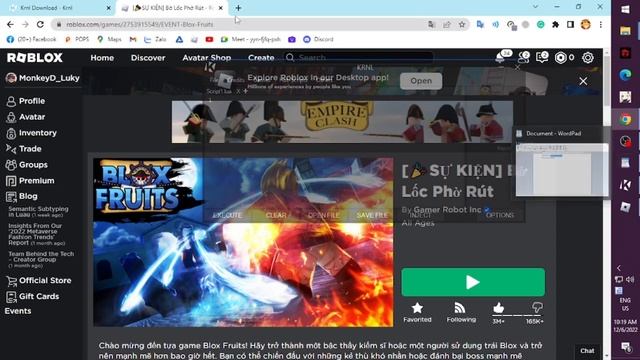Reload the page
The width and height of the screenshot is (640, 360).
coord(40,24)
